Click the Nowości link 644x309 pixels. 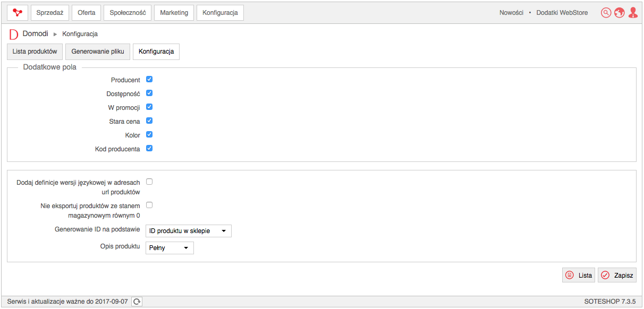tap(511, 13)
